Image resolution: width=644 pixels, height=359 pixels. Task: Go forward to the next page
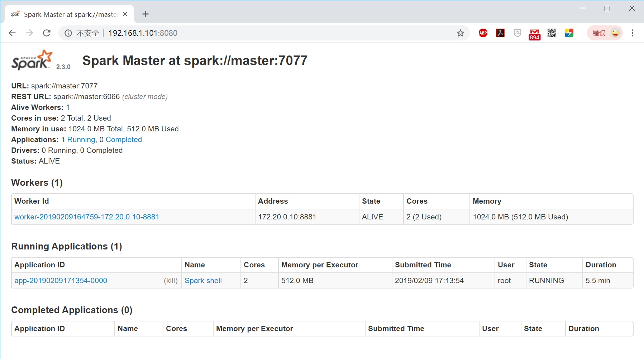tap(29, 33)
